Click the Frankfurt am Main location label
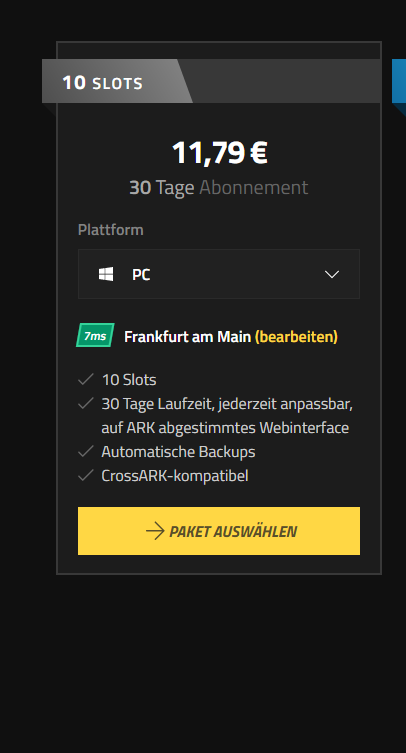Viewport: 406px width, 753px height. point(187,337)
